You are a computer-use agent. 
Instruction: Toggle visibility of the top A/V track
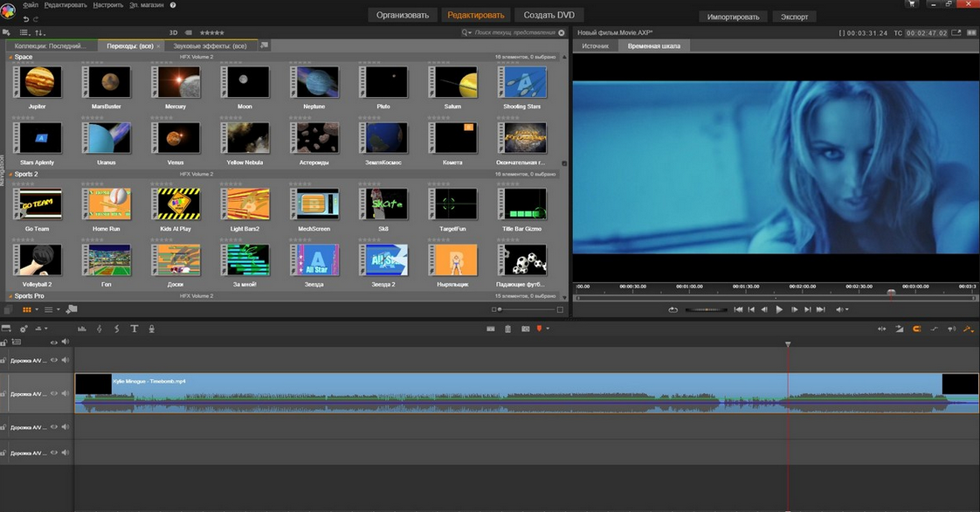pos(54,360)
